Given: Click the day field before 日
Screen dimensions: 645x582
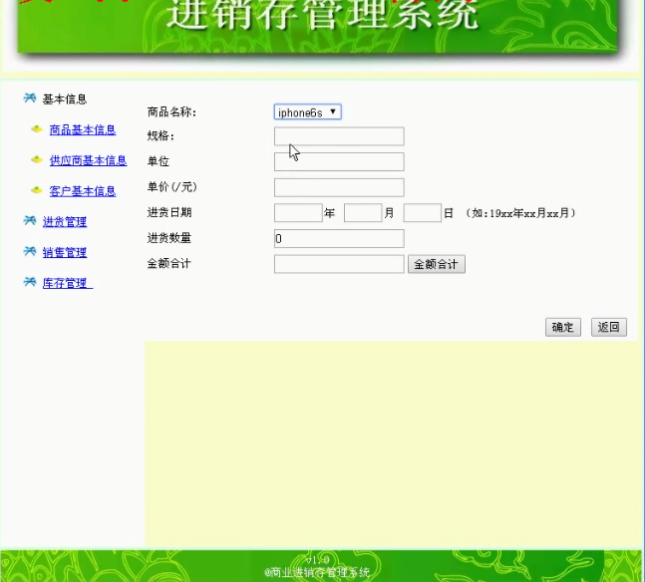Looking at the screenshot, I should (x=422, y=213).
